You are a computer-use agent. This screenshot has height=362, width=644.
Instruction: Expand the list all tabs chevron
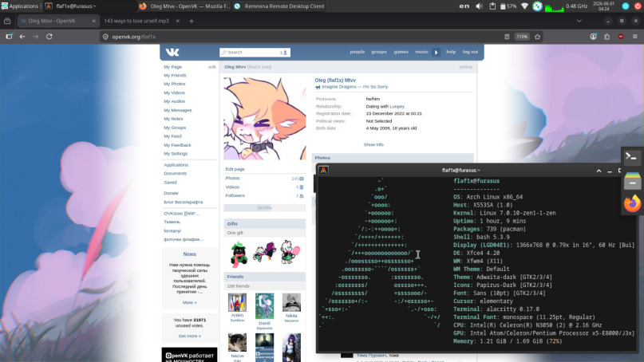579,21
